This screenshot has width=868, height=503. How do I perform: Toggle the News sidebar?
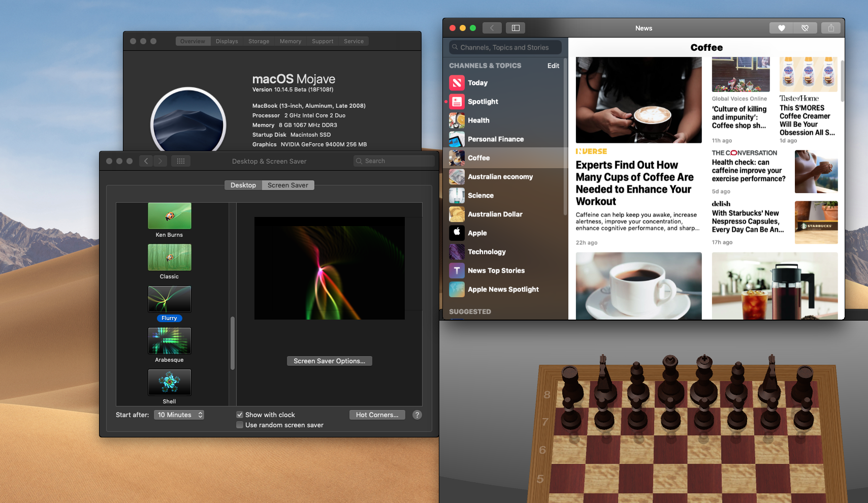(x=516, y=28)
